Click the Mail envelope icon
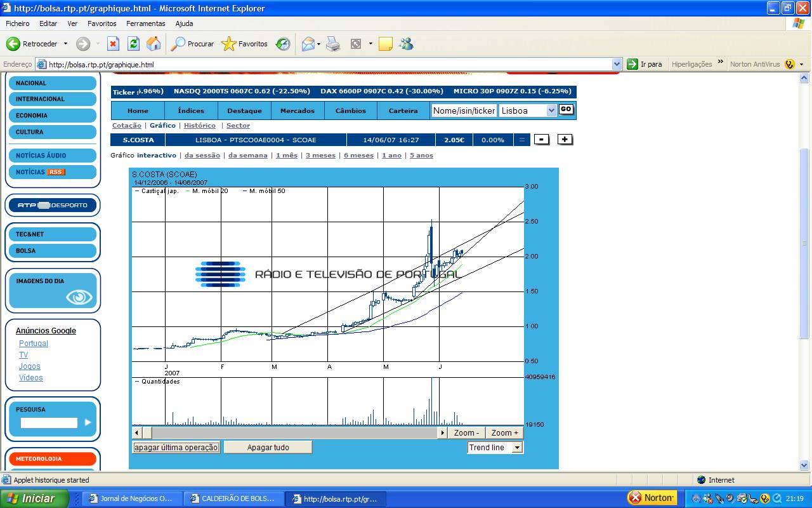Screen dimensions: 812x508 pyautogui.click(x=308, y=44)
